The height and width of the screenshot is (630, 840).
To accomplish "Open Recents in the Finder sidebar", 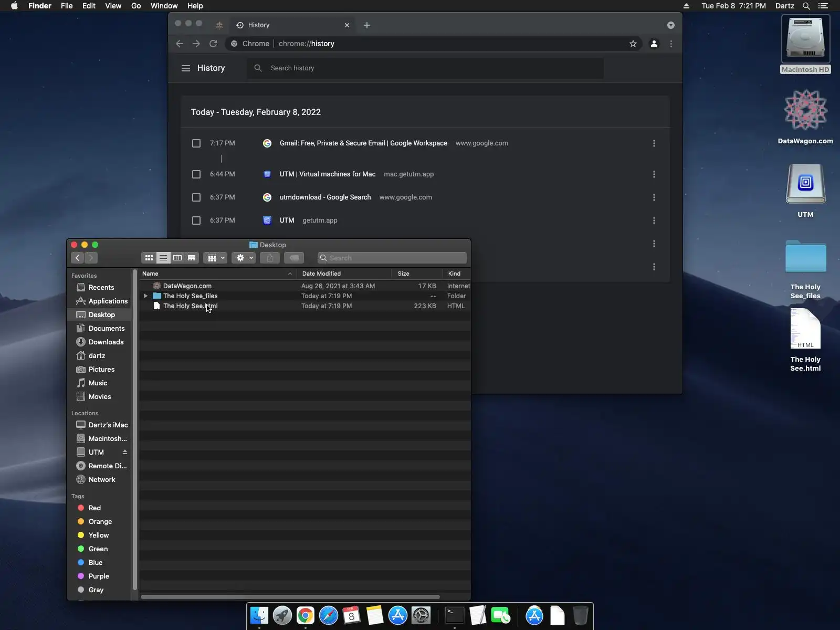I will pyautogui.click(x=101, y=287).
